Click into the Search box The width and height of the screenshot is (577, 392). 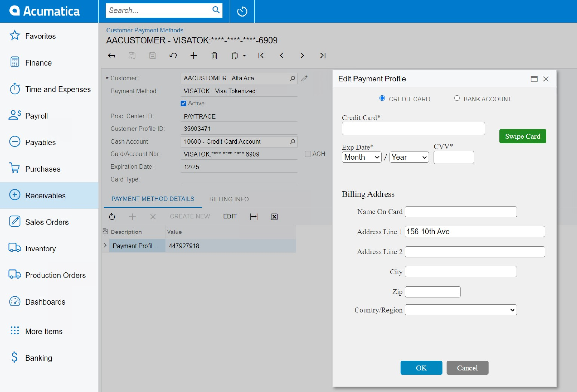(x=158, y=10)
